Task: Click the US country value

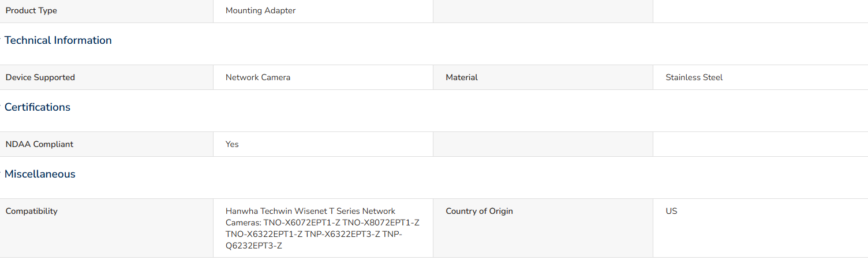Action: (671, 211)
